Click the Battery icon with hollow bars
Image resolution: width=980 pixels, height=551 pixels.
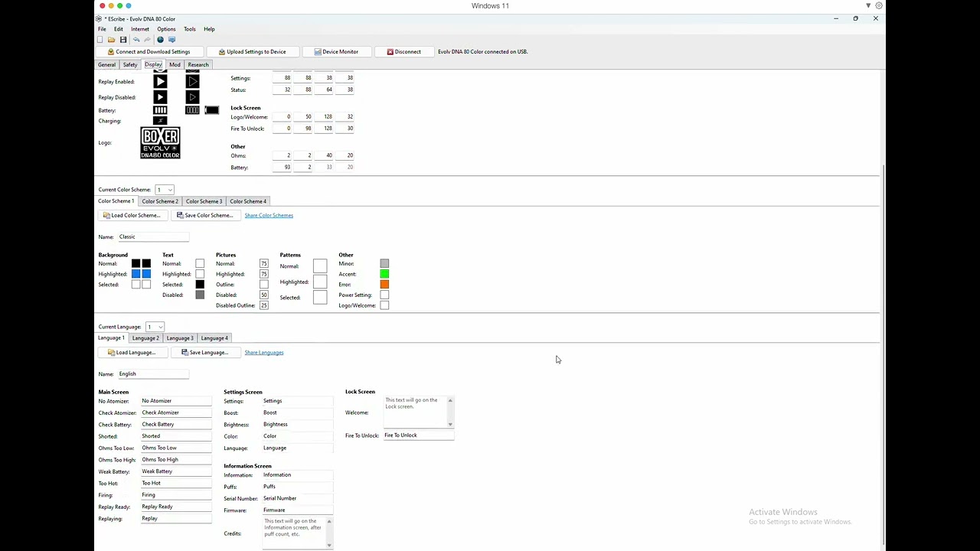(x=192, y=110)
